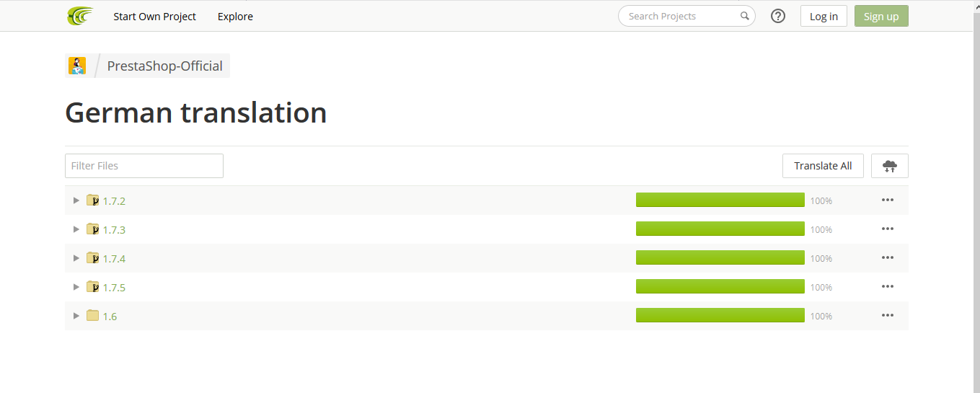Go to the Explore menu item
980x393 pixels.
tap(235, 16)
